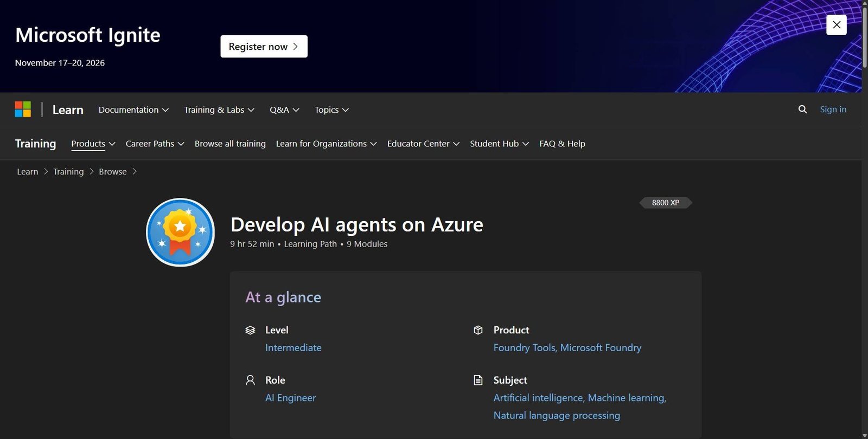The image size is (868, 439).
Task: Open the Learn breadcrumb link
Action: pyautogui.click(x=28, y=171)
